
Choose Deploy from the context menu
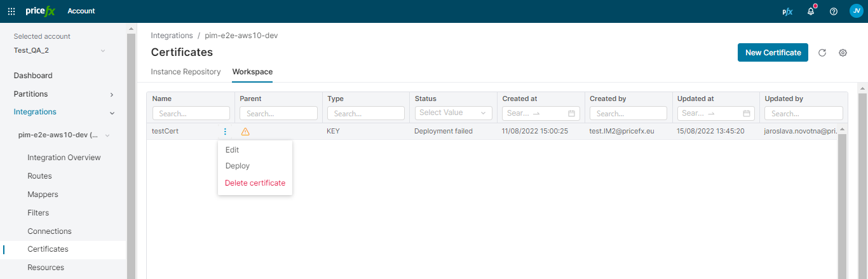click(x=238, y=166)
